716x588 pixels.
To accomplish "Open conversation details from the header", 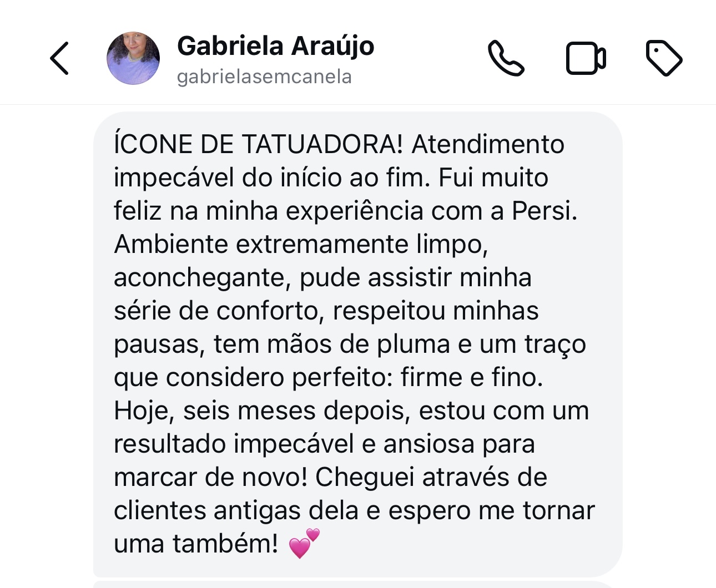I will [276, 47].
